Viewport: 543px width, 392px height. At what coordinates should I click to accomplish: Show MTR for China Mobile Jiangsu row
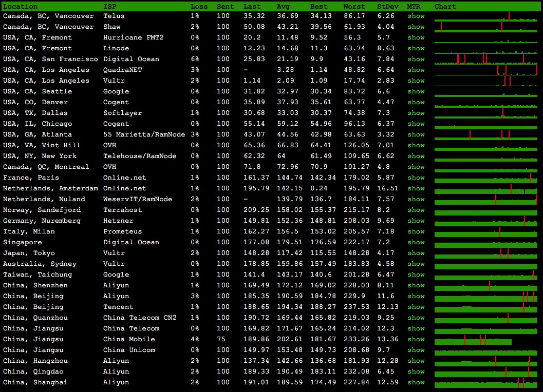pyautogui.click(x=416, y=339)
